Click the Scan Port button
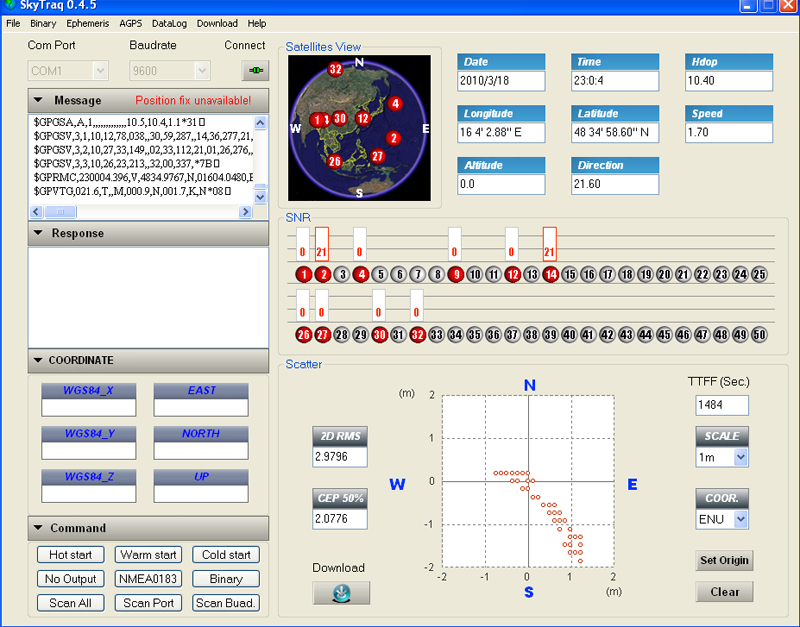This screenshot has height=627, width=800. click(x=148, y=603)
